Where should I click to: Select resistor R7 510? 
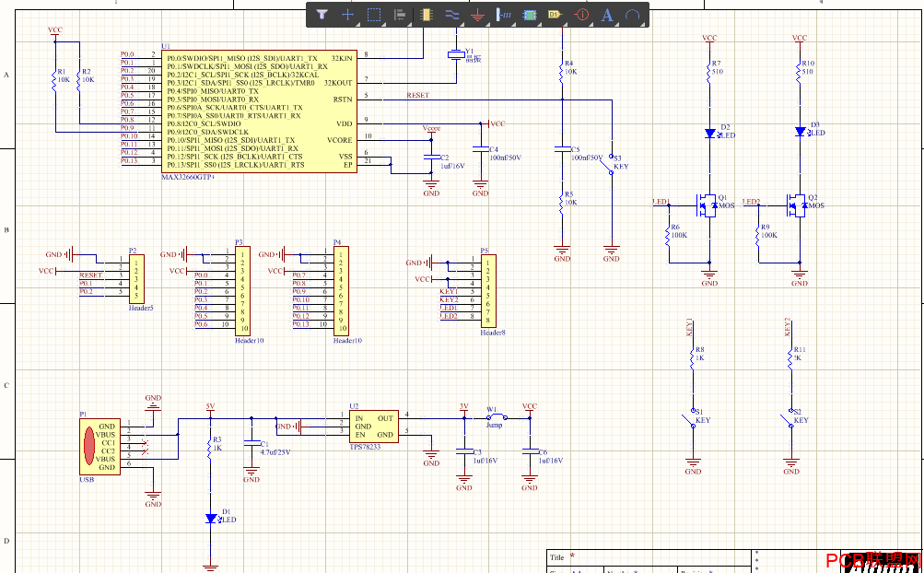[x=709, y=75]
